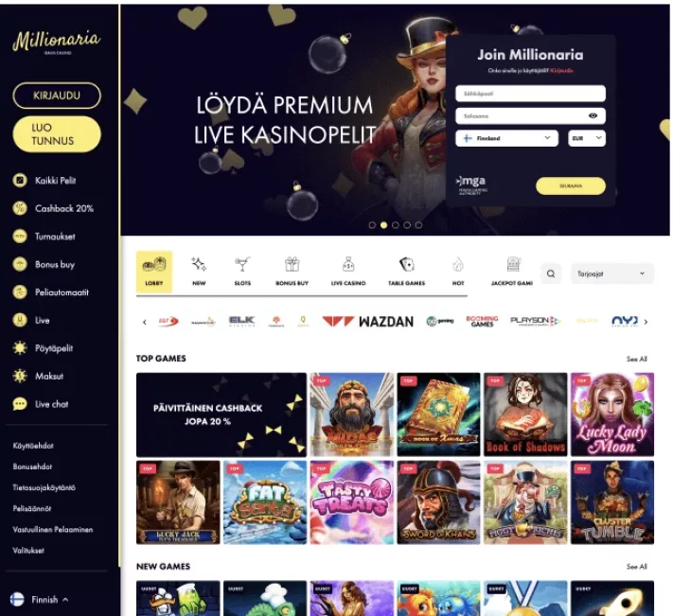Expand the Tarjoajat providers dropdown
This screenshot has width=673, height=616.
pos(612,273)
